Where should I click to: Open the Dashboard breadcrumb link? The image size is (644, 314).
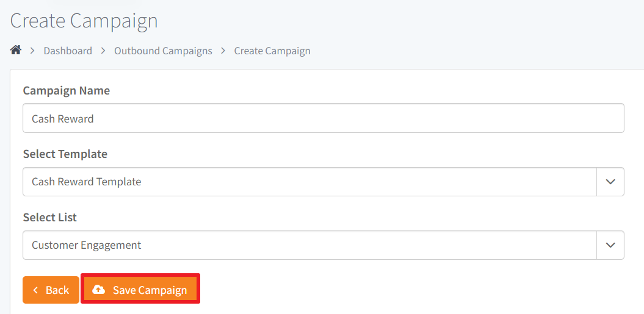click(68, 51)
